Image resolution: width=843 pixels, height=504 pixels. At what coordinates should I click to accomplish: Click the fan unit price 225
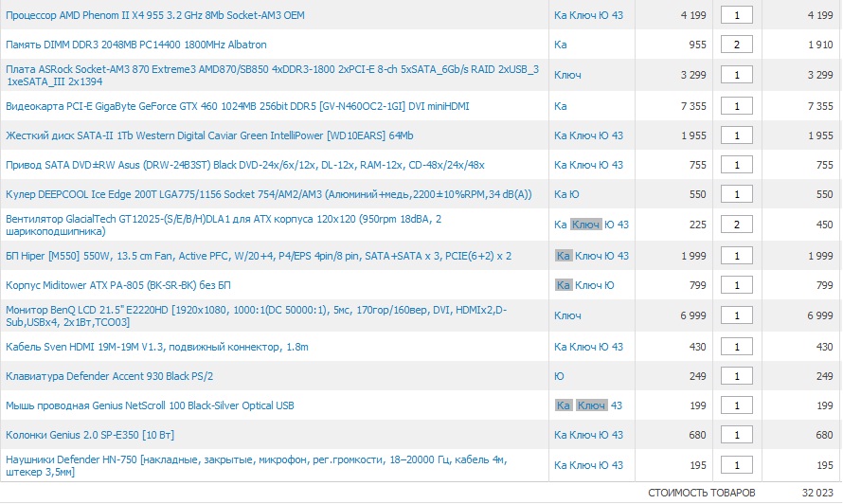click(x=698, y=225)
